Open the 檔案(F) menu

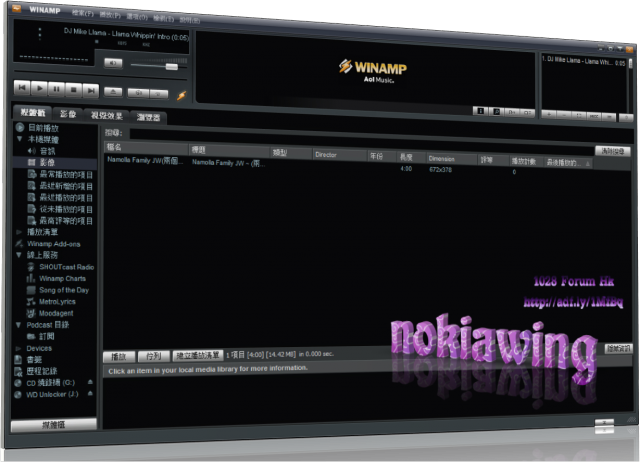coord(83,13)
